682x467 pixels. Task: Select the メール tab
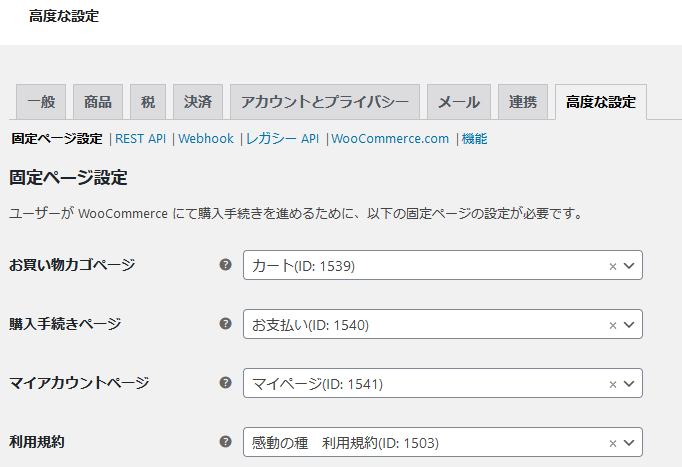click(x=458, y=102)
